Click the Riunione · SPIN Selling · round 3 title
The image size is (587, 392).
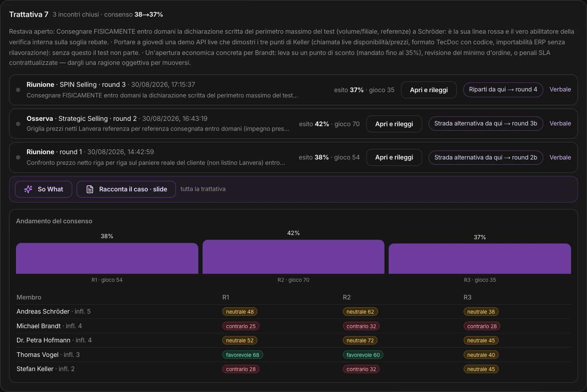coord(76,84)
